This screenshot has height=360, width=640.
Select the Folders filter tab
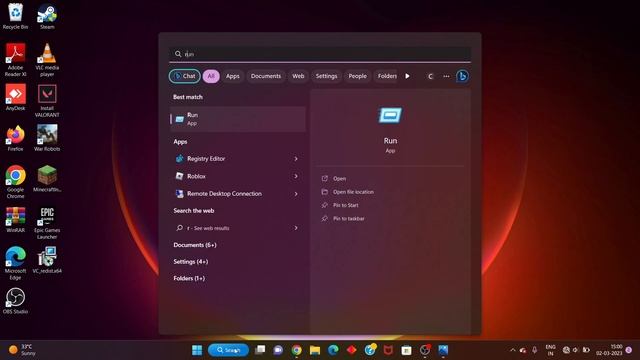(x=386, y=76)
